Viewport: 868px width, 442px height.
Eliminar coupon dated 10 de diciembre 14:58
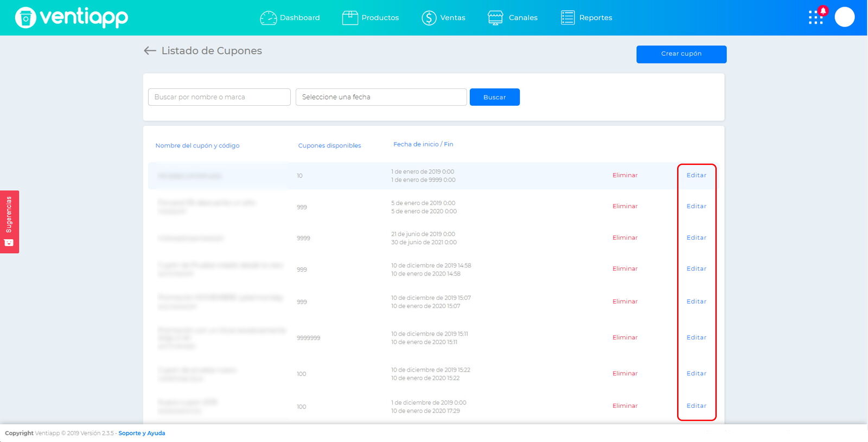point(625,268)
